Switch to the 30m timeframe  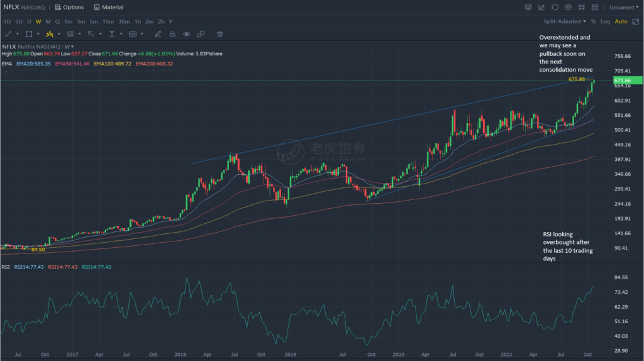click(124, 22)
